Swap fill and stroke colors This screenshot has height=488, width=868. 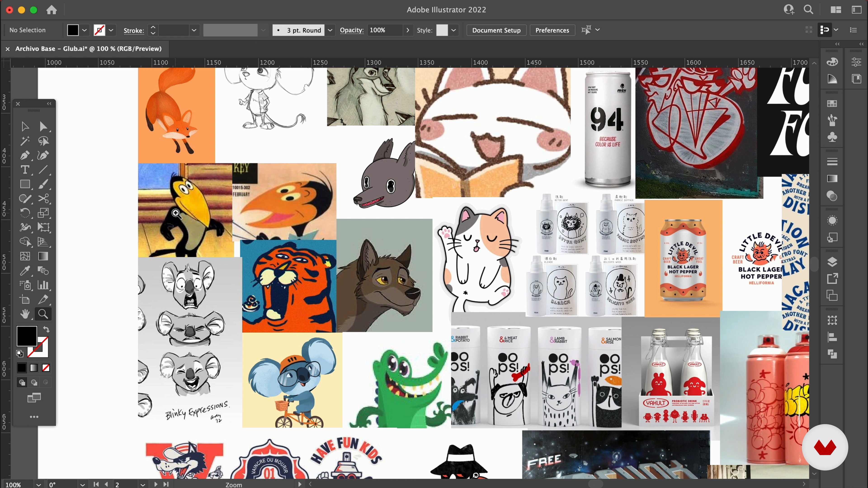pyautogui.click(x=46, y=329)
